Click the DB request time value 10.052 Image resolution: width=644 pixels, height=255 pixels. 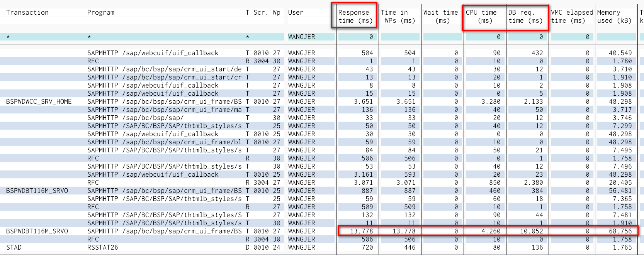tap(531, 231)
